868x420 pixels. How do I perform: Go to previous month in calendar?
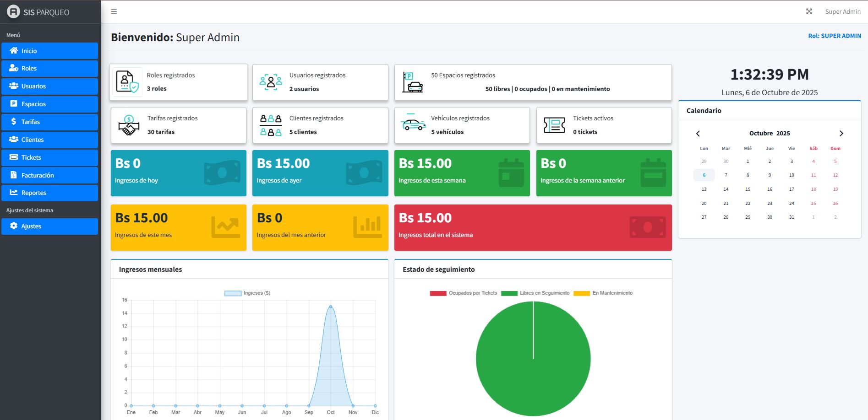click(698, 134)
